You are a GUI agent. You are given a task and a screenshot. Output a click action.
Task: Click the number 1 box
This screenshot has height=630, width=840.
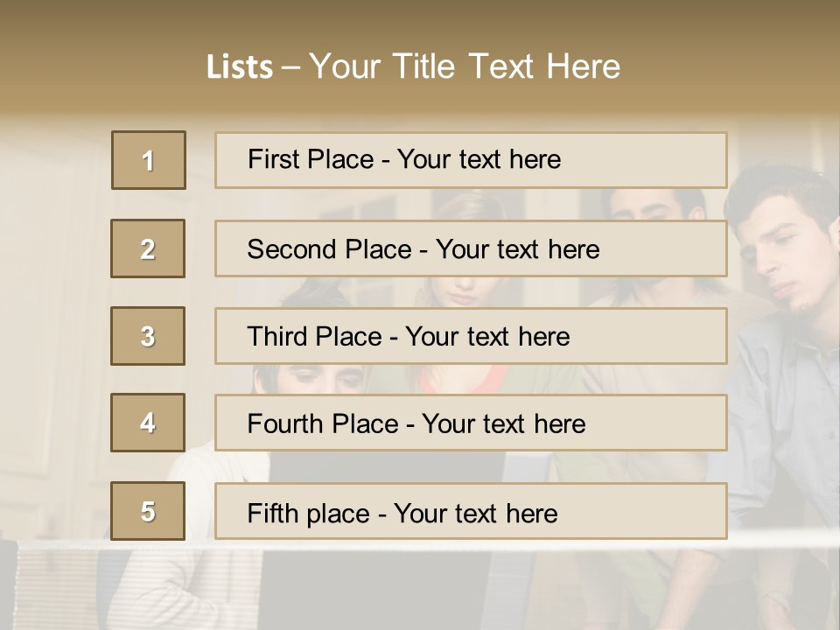pos(148,160)
